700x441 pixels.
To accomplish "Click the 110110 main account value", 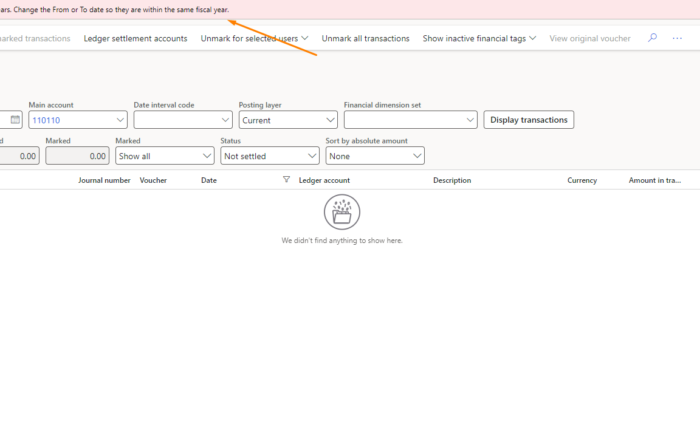I will coord(46,120).
